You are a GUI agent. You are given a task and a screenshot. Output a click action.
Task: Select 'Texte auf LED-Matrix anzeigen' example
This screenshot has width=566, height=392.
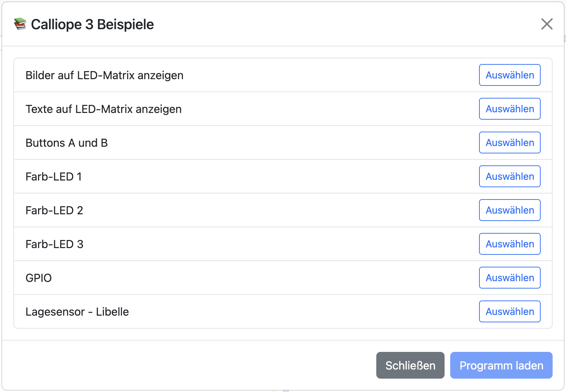coord(510,109)
